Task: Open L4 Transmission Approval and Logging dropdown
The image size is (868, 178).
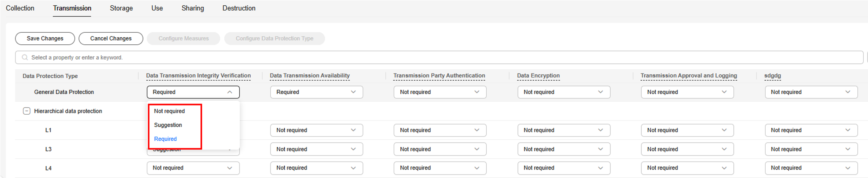Action: (x=687, y=168)
